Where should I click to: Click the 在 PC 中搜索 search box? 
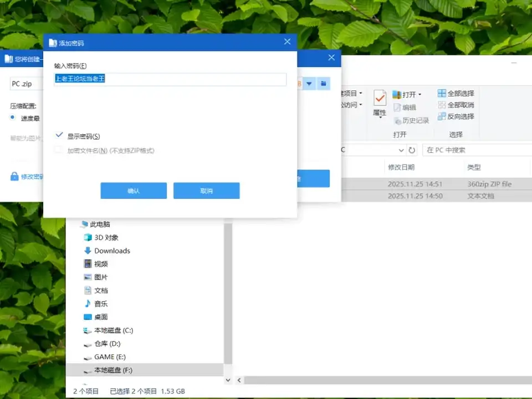click(477, 150)
